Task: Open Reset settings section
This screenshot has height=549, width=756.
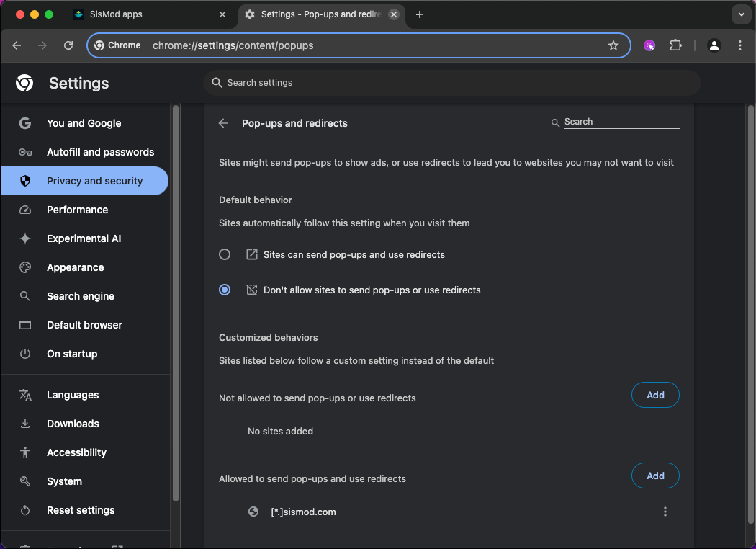Action: pos(84,510)
